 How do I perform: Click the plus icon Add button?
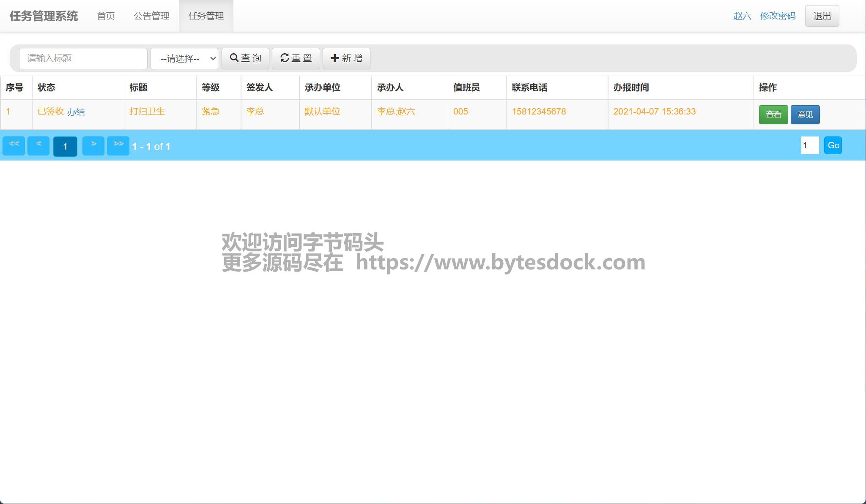pos(346,58)
